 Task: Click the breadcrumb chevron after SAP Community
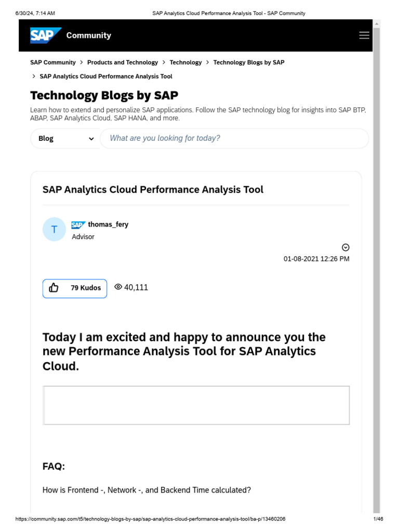click(82, 62)
